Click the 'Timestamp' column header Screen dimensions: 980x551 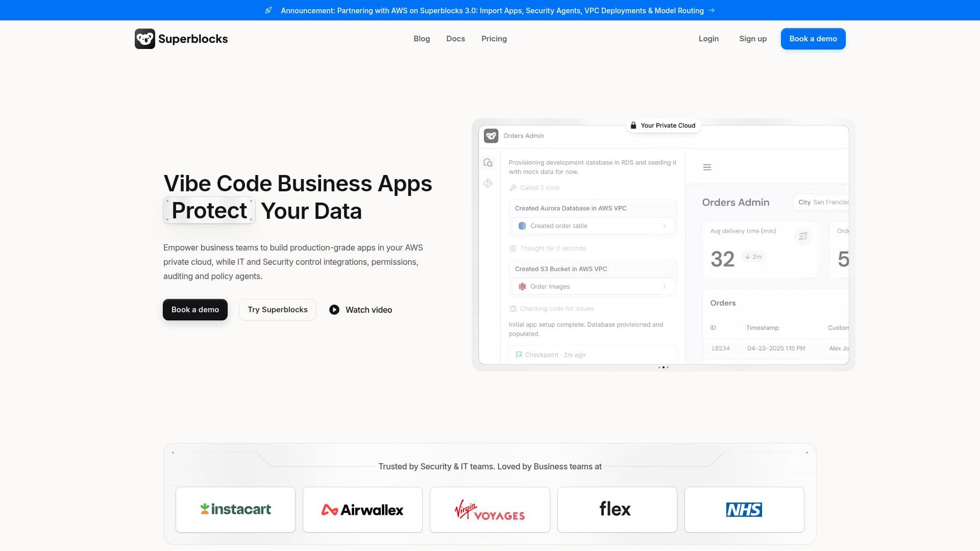(x=762, y=328)
